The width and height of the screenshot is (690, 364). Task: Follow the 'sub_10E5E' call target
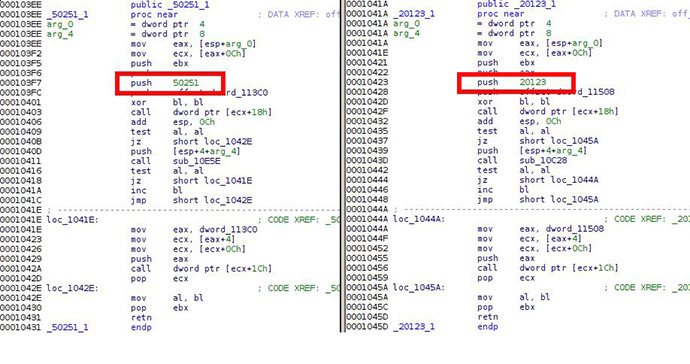tap(197, 161)
